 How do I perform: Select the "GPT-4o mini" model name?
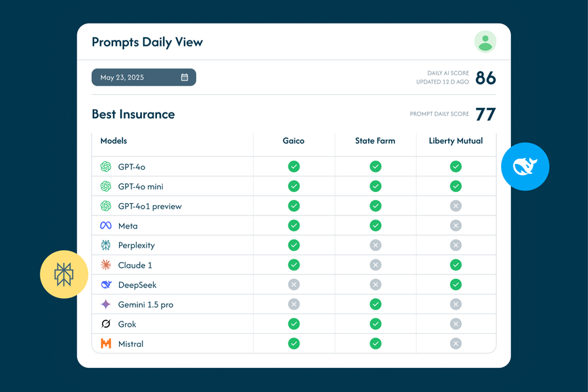click(x=141, y=187)
